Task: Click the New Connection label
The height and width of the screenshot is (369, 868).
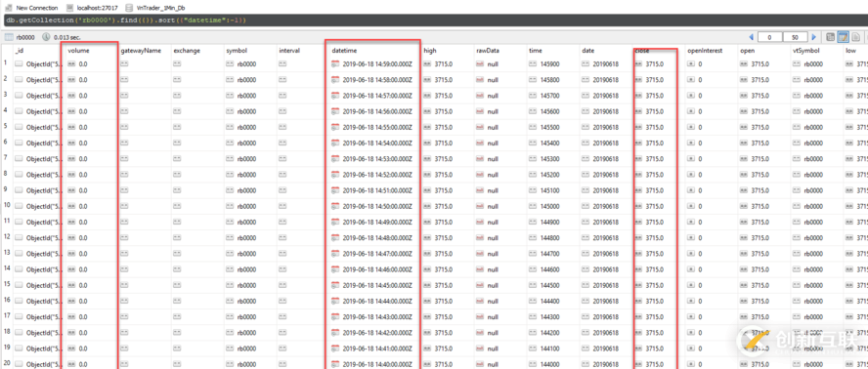Action: pyautogui.click(x=37, y=8)
